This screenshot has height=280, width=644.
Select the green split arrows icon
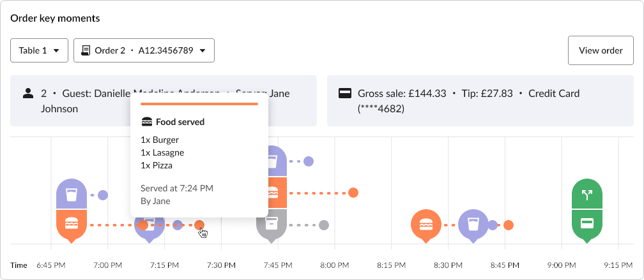point(587,195)
